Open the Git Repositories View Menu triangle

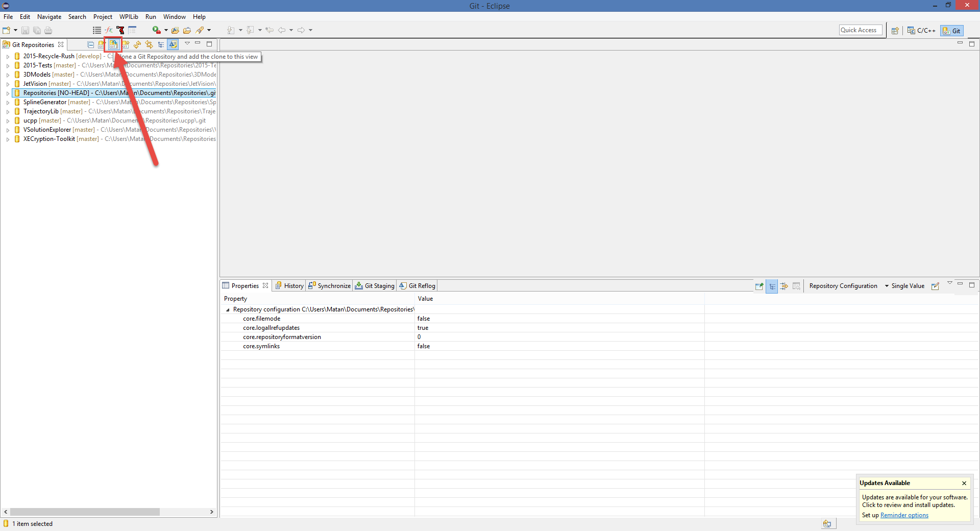(187, 43)
